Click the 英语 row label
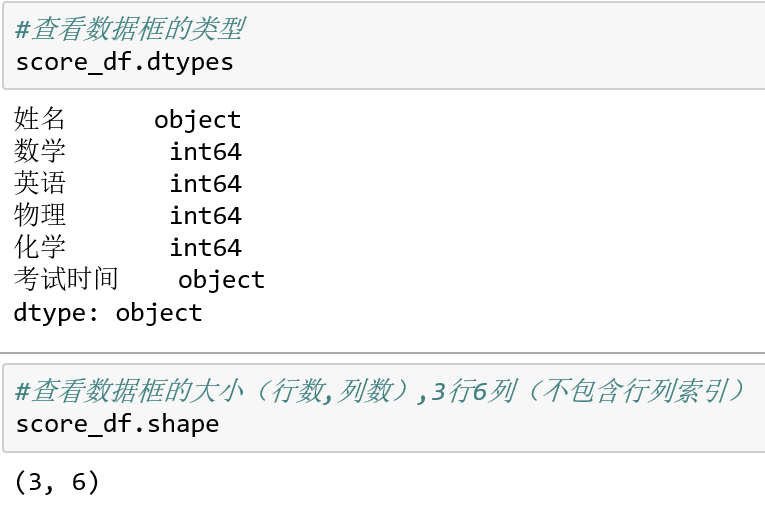The width and height of the screenshot is (765, 510). tap(40, 183)
